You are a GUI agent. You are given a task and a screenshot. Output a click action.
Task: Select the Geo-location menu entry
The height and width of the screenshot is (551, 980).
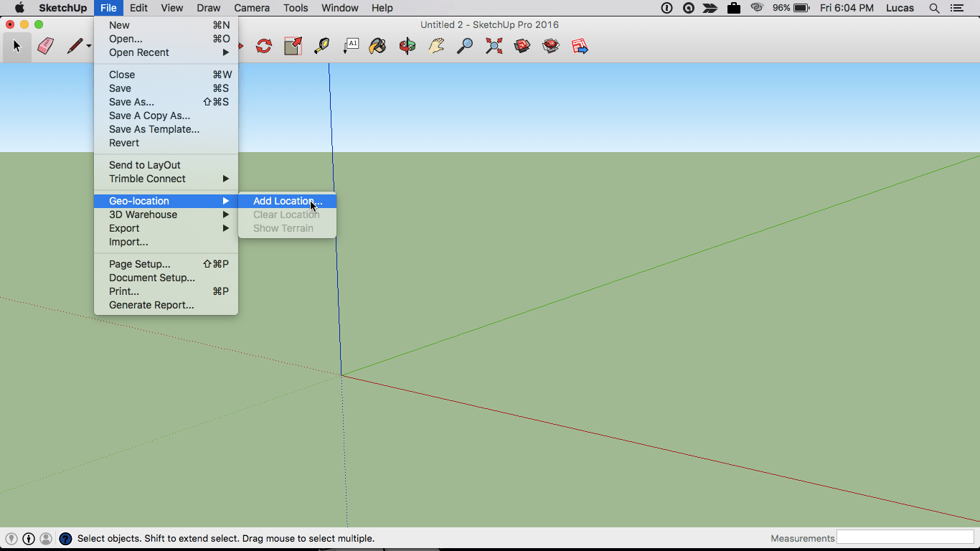[x=166, y=201]
